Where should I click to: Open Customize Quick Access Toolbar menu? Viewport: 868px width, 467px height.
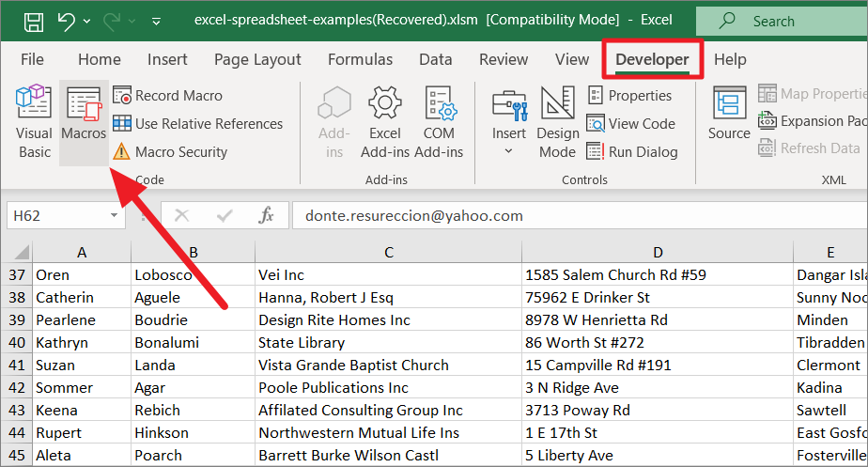point(157,22)
